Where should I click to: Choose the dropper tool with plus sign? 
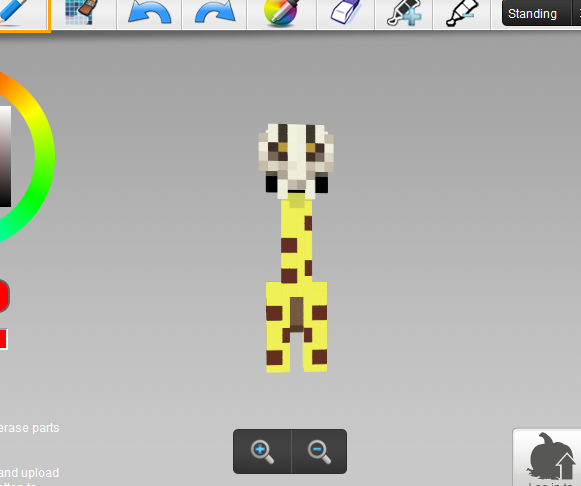click(x=404, y=13)
